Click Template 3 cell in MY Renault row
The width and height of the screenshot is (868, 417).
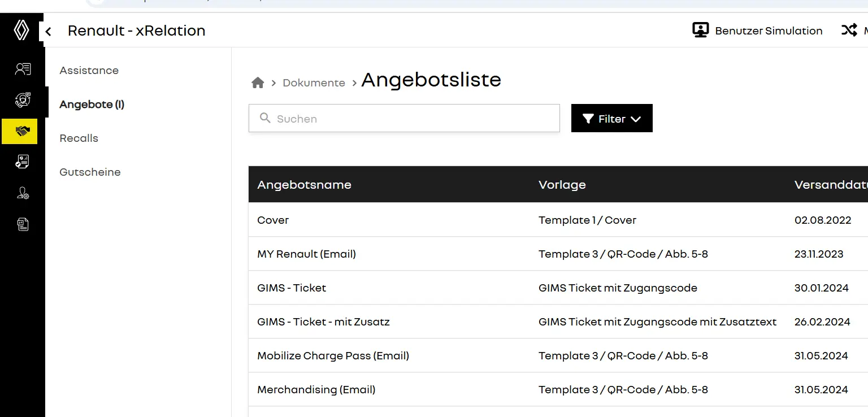[623, 254]
